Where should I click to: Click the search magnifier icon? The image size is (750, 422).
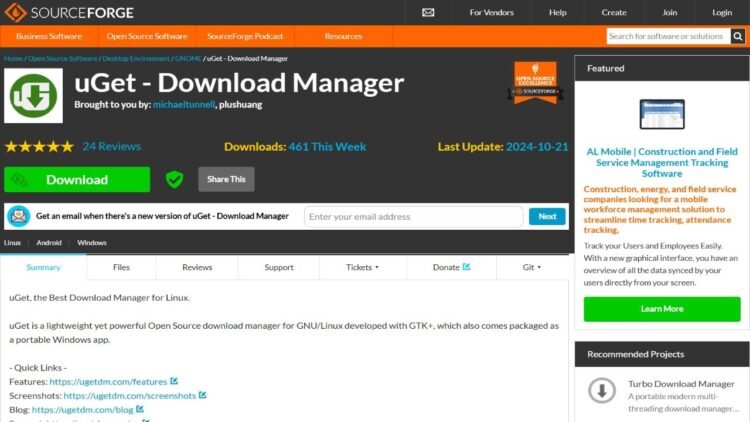[x=738, y=36]
